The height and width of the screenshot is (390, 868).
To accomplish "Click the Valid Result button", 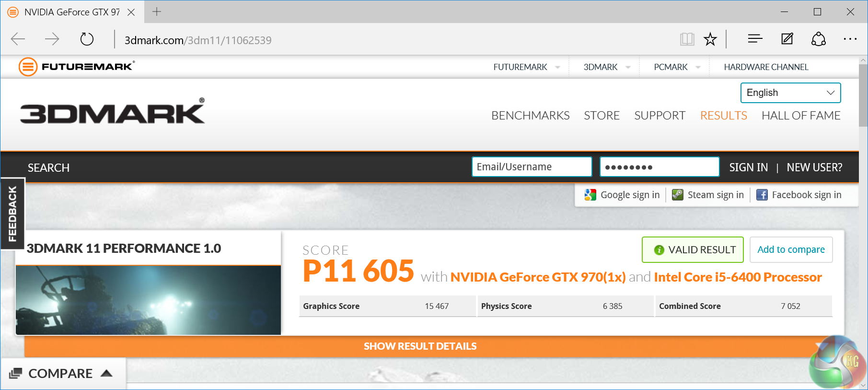I will click(693, 249).
